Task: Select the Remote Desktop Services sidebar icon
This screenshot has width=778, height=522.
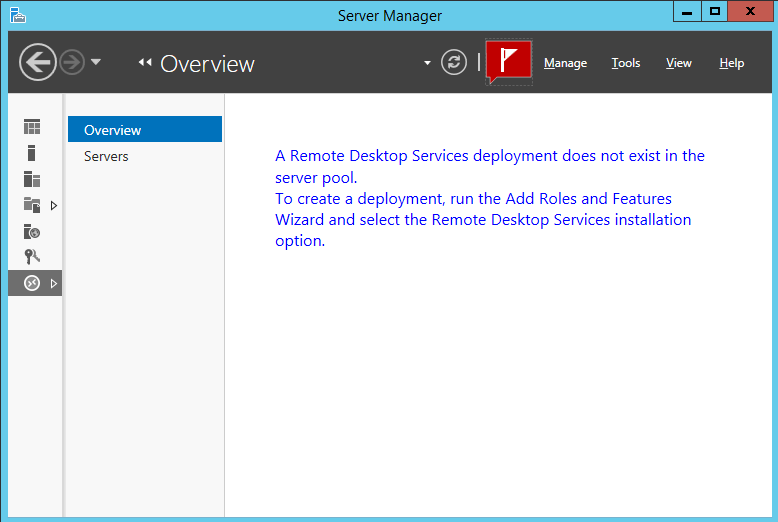Action: 32,283
